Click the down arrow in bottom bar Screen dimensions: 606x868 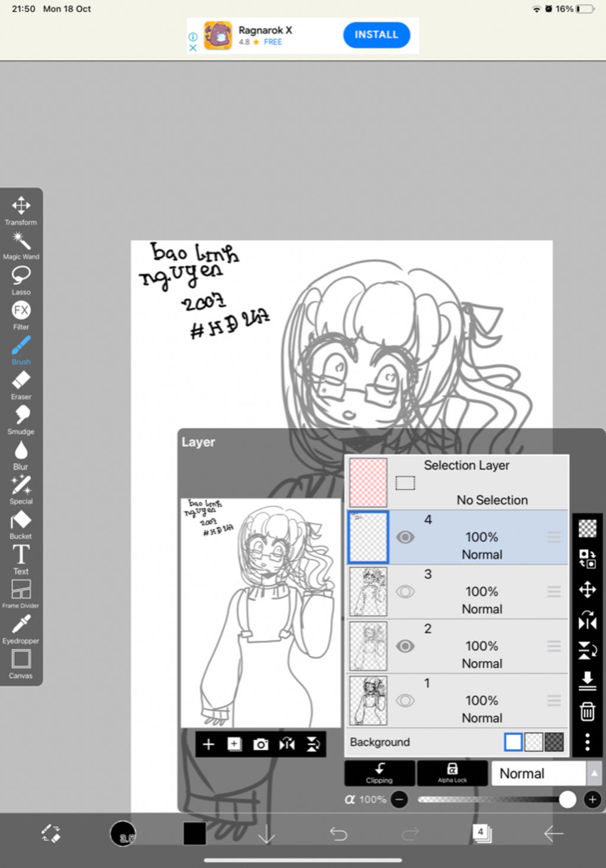267,834
